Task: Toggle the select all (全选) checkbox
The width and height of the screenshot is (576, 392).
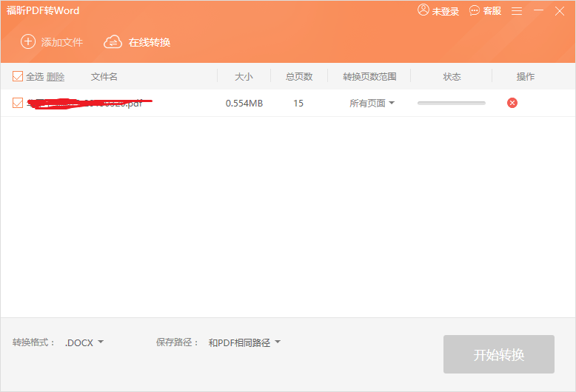Action: pos(18,76)
